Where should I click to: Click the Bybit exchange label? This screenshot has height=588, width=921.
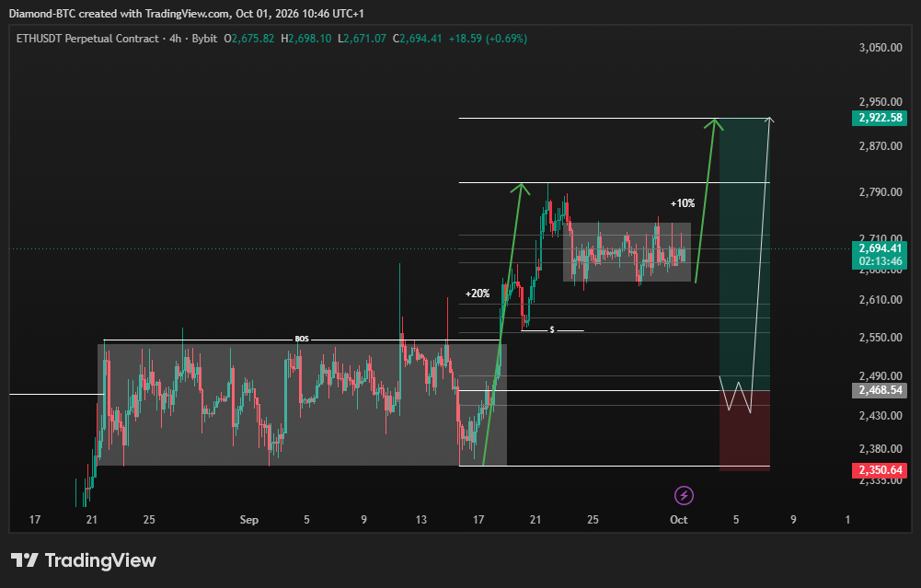click(x=204, y=39)
